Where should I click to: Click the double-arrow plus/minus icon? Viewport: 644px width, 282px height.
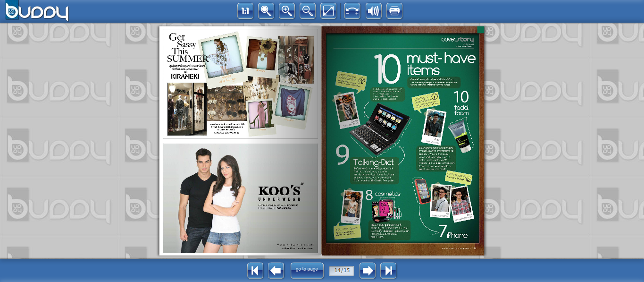[352, 11]
